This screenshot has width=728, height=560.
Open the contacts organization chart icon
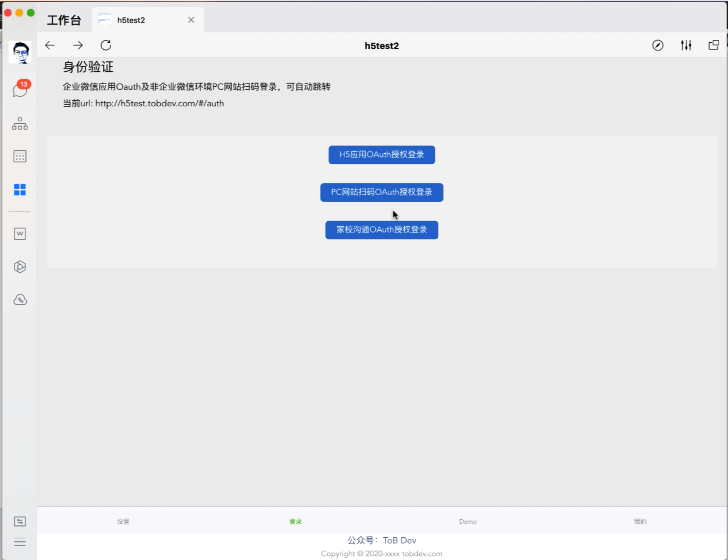coord(20,124)
